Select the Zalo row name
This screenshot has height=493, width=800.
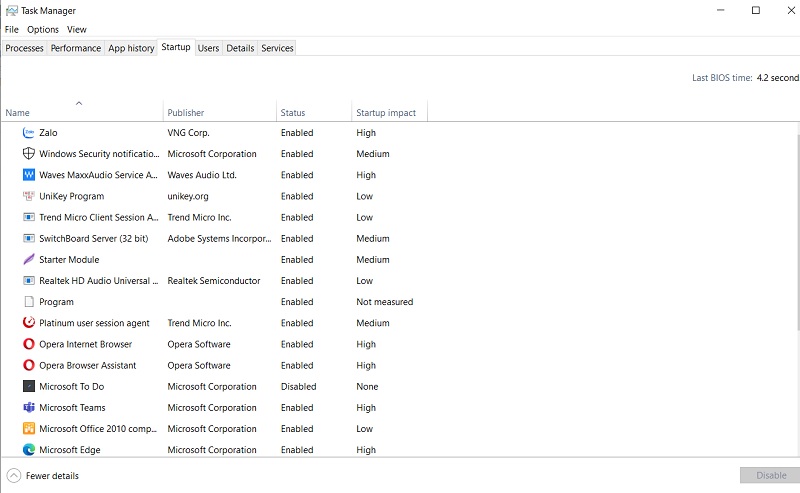[48, 133]
